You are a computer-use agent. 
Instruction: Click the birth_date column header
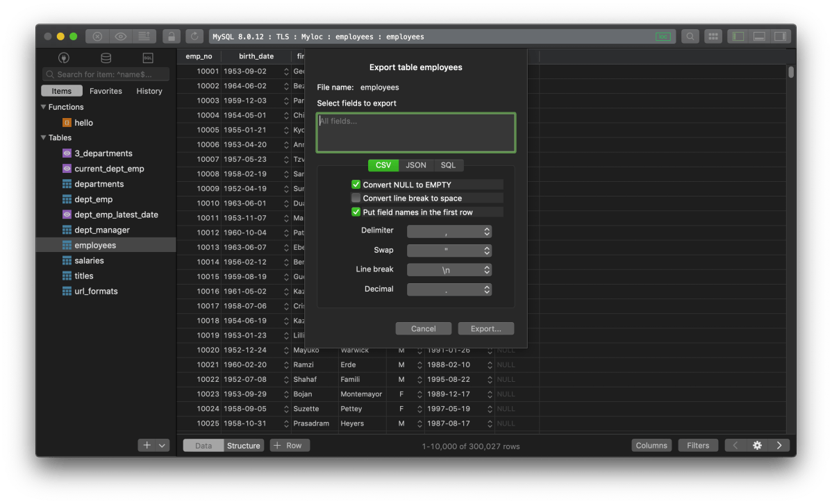256,56
